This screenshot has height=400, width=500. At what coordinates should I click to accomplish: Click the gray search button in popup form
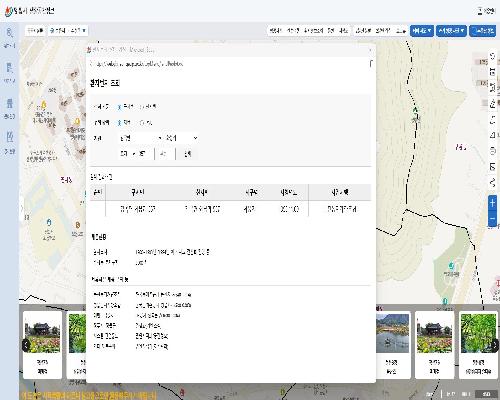click(187, 154)
